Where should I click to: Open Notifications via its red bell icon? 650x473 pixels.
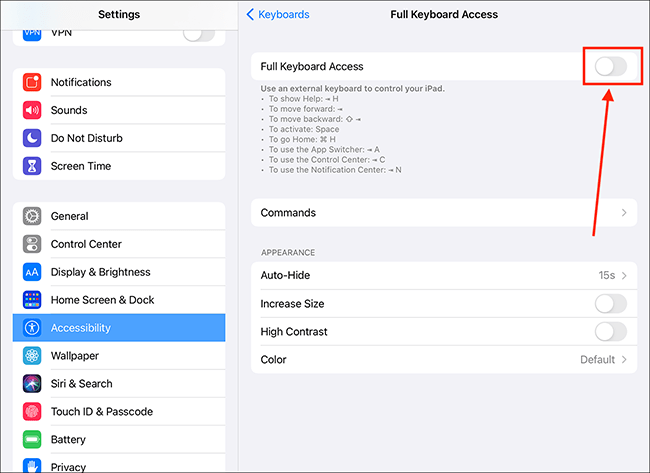pyautogui.click(x=32, y=82)
